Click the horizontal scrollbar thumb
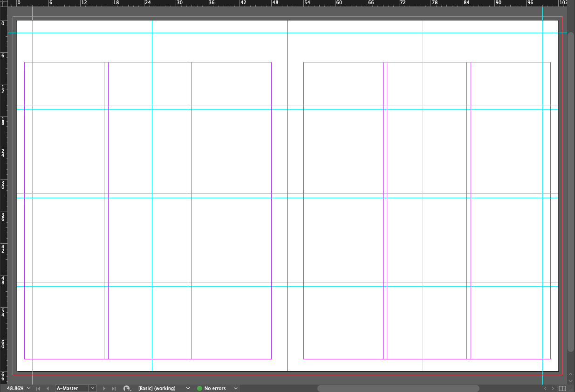The image size is (575, 392). [x=398, y=388]
